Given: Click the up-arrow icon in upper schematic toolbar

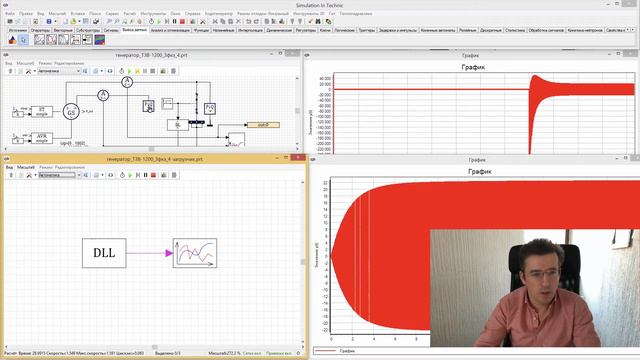Looking at the screenshot, I should point(11,71).
